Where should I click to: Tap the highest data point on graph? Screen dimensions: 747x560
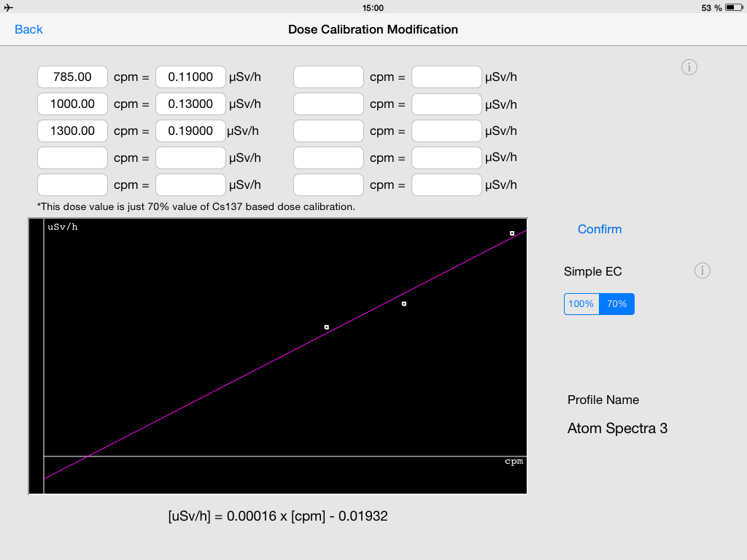tap(512, 233)
